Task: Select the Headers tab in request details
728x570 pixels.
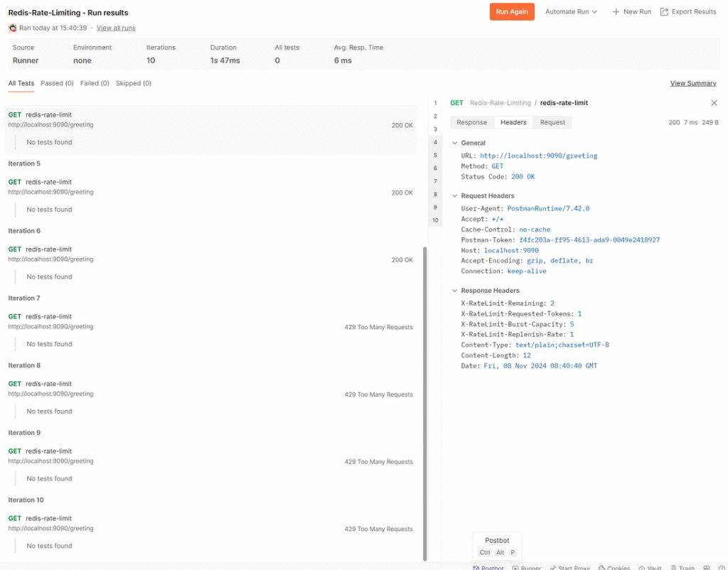Action: [513, 122]
